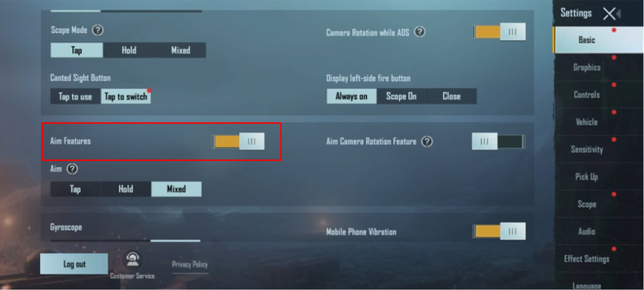Open Aim Camera Rotation Feature help icon
This screenshot has width=644, height=290.
tap(427, 142)
